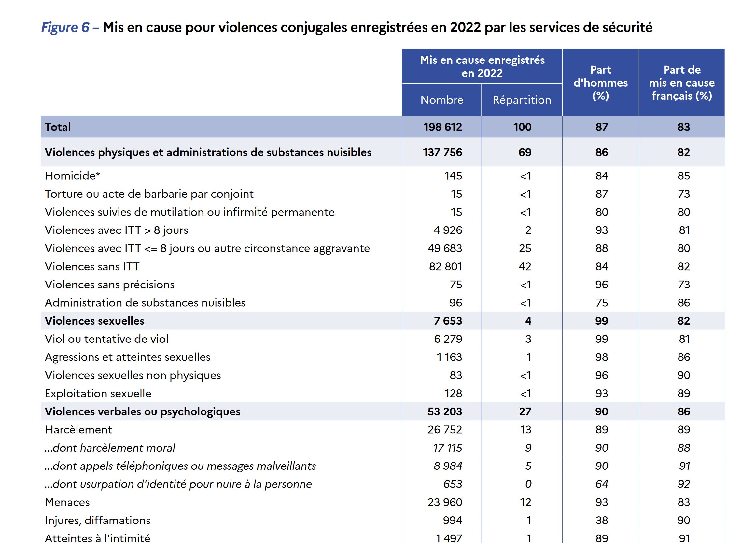Select the value 137 756
The width and height of the screenshot is (756, 543).
[x=443, y=152]
